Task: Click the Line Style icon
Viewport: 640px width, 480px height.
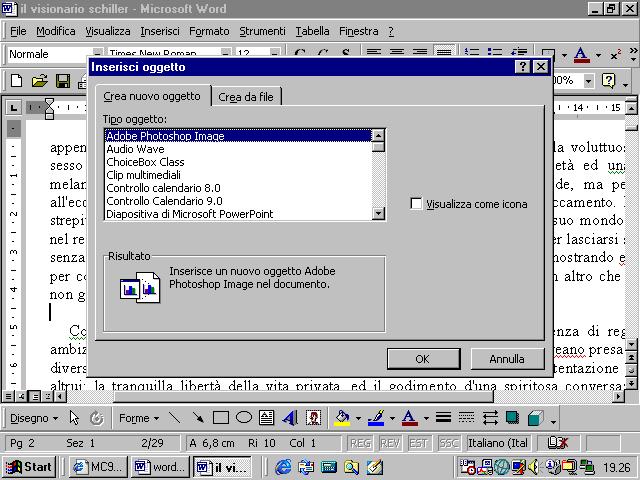Action: tap(443, 418)
